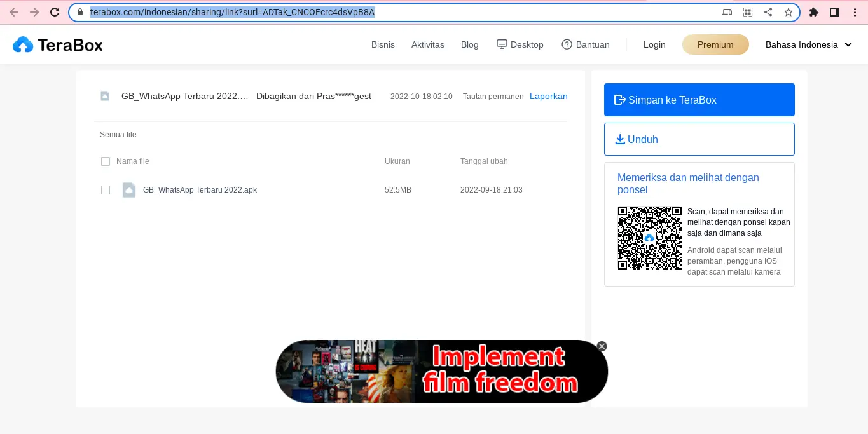The height and width of the screenshot is (434, 868).
Task: Click the Login link
Action: click(654, 44)
